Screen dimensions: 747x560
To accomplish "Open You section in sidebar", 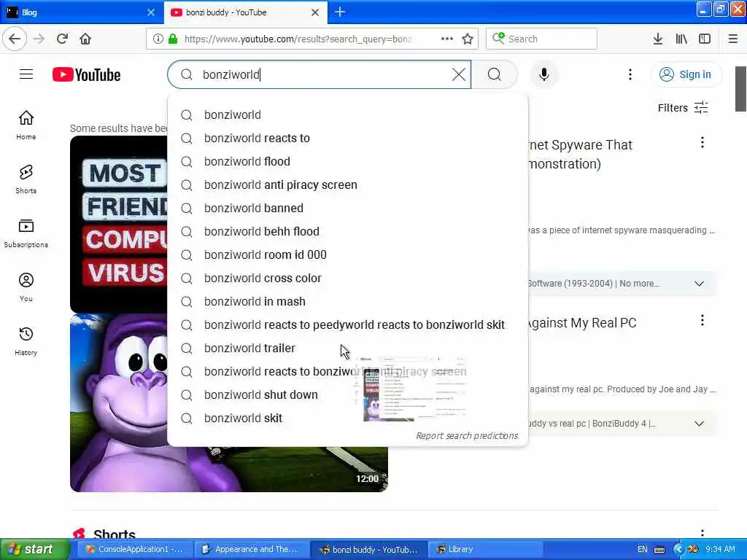I will tap(26, 287).
